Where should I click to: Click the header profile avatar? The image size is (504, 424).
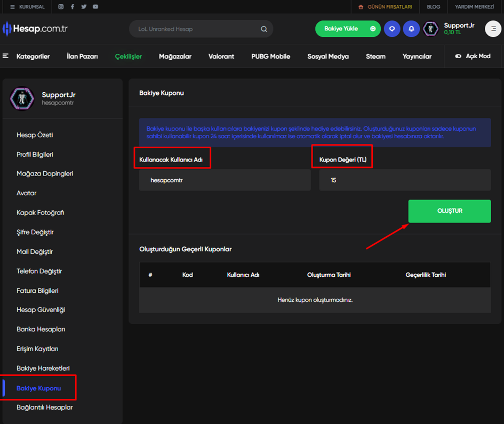click(x=431, y=29)
